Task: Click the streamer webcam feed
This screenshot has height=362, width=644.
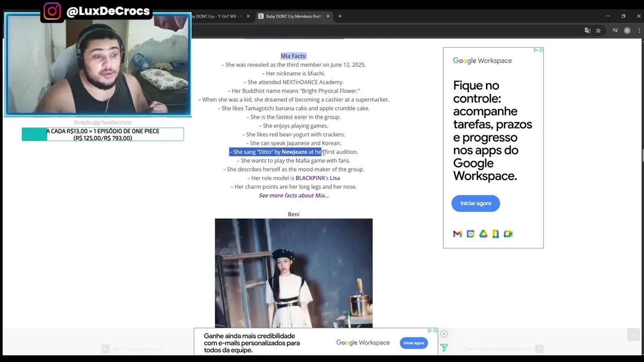Action: click(x=98, y=64)
